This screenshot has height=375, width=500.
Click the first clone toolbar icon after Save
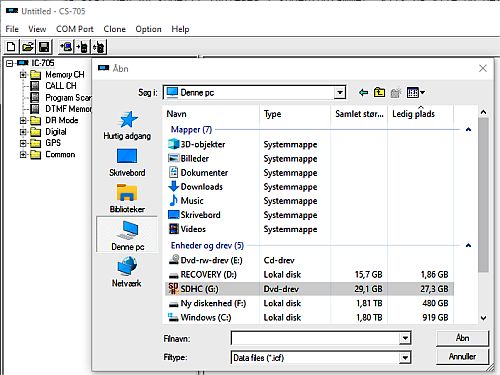pos(66,47)
